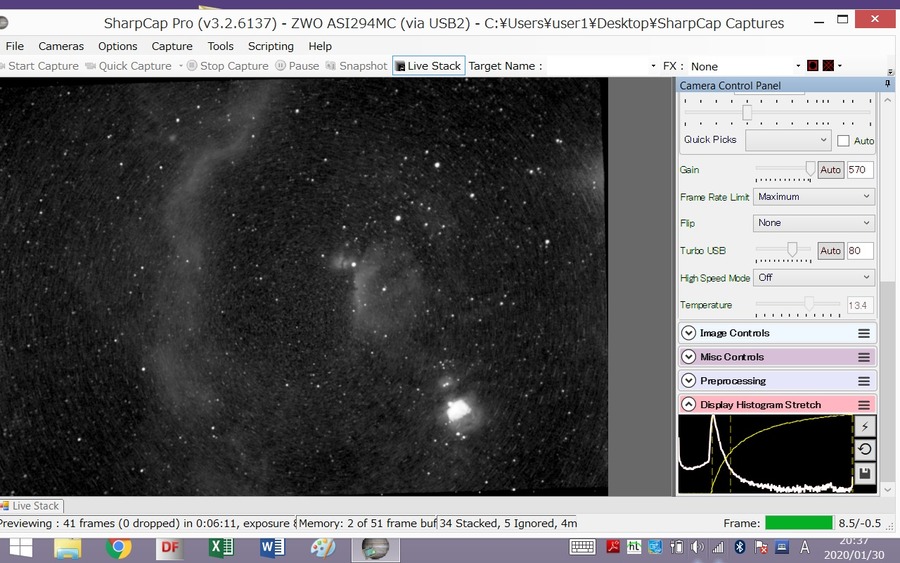The height and width of the screenshot is (563, 900).
Task: Open the Image Controls hamburger menu
Action: point(864,333)
